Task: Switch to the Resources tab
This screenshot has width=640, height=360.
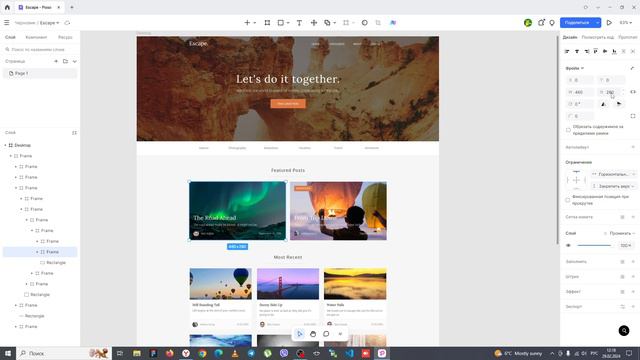Action: (65, 37)
